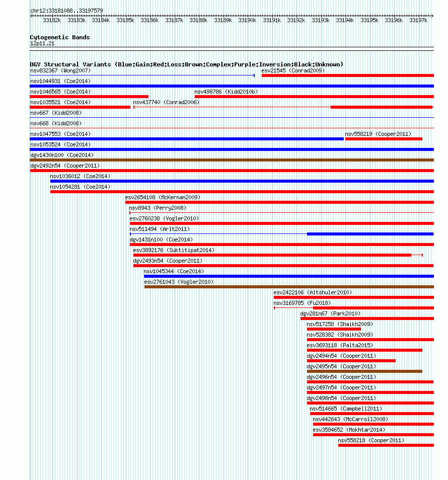Click chr12:33181088..33197579 region label
448x480 pixels.
[66, 11]
